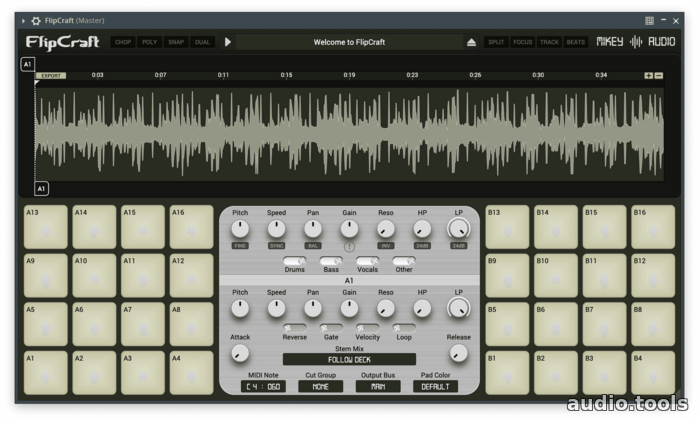The image size is (699, 421).
Task: Open the FL Studio plugin settings gear
Action: point(36,20)
